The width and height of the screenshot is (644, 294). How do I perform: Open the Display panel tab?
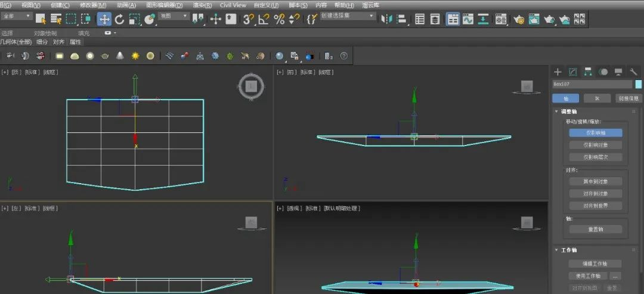pyautogui.click(x=618, y=72)
